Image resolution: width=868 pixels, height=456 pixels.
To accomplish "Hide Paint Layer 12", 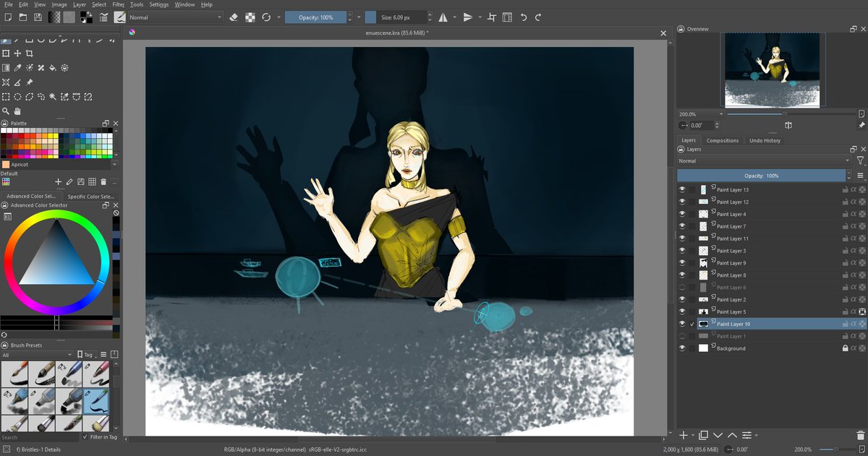I will click(x=682, y=202).
